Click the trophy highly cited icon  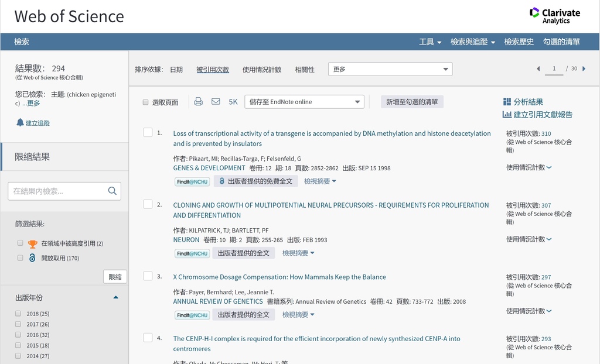click(x=33, y=243)
